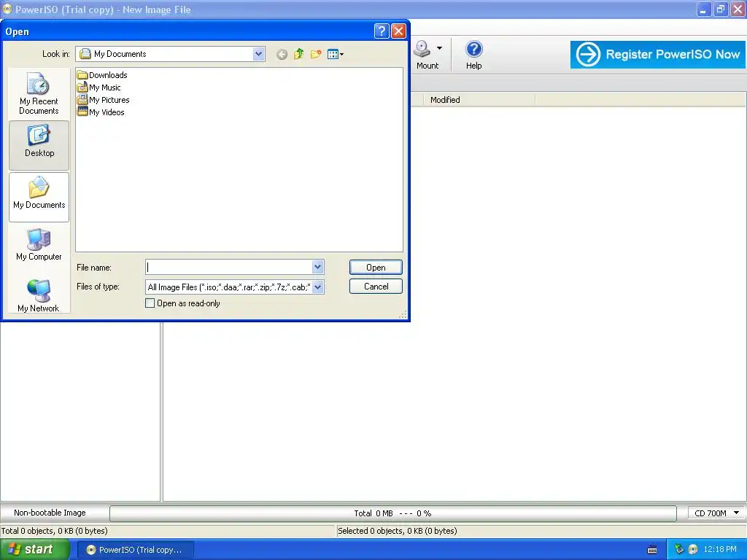The height and width of the screenshot is (560, 747).
Task: Select the My Pictures folder
Action: click(104, 100)
